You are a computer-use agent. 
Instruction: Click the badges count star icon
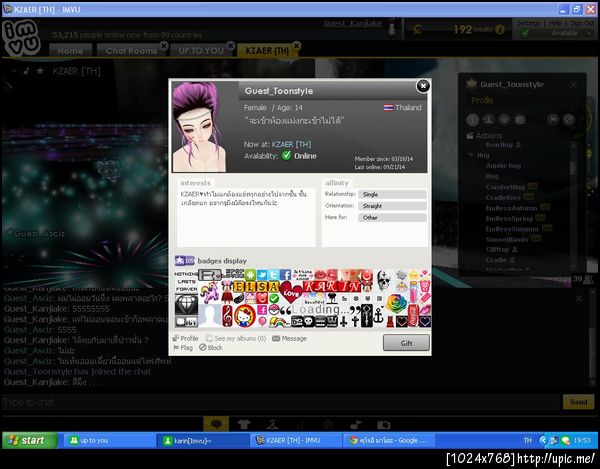pyautogui.click(x=184, y=261)
